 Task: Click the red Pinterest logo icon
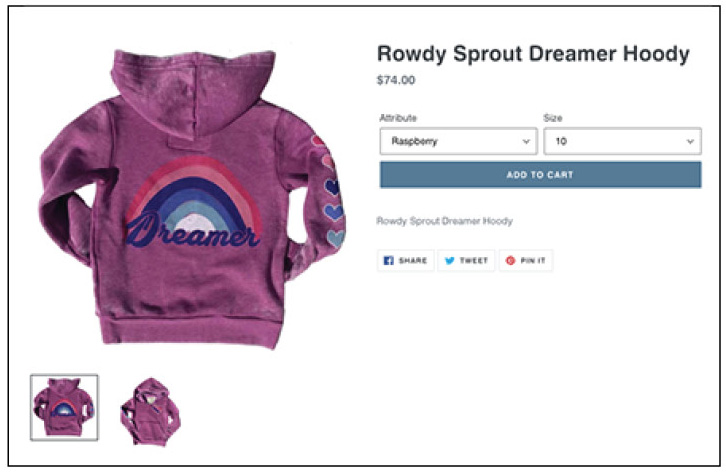pyautogui.click(x=510, y=261)
